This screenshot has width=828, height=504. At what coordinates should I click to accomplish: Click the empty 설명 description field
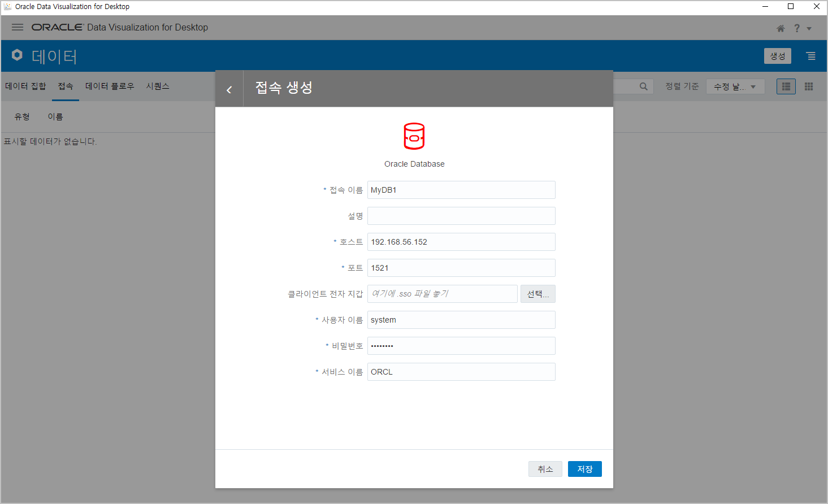(x=461, y=216)
